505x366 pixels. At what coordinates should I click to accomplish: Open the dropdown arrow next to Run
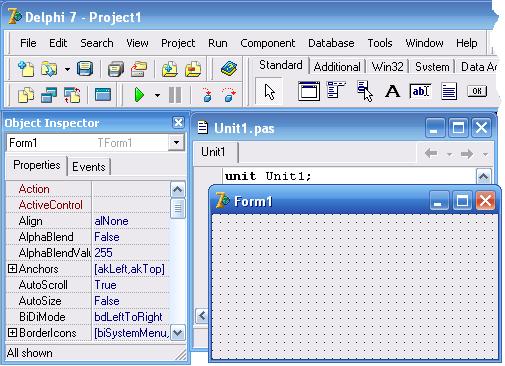pos(157,96)
